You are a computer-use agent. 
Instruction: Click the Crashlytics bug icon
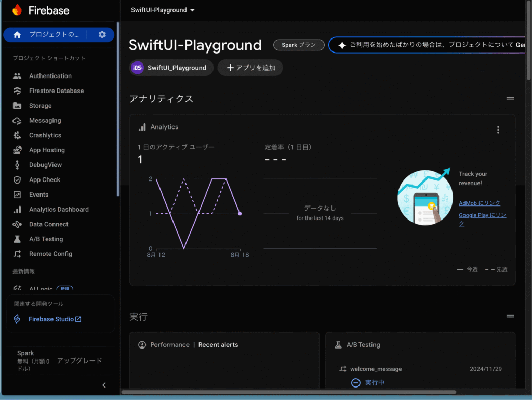[x=17, y=135]
